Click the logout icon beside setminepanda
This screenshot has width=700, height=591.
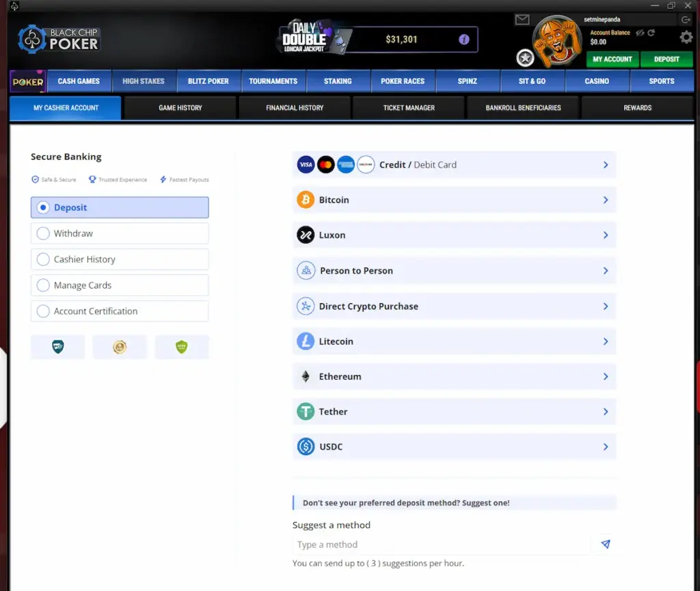[686, 19]
